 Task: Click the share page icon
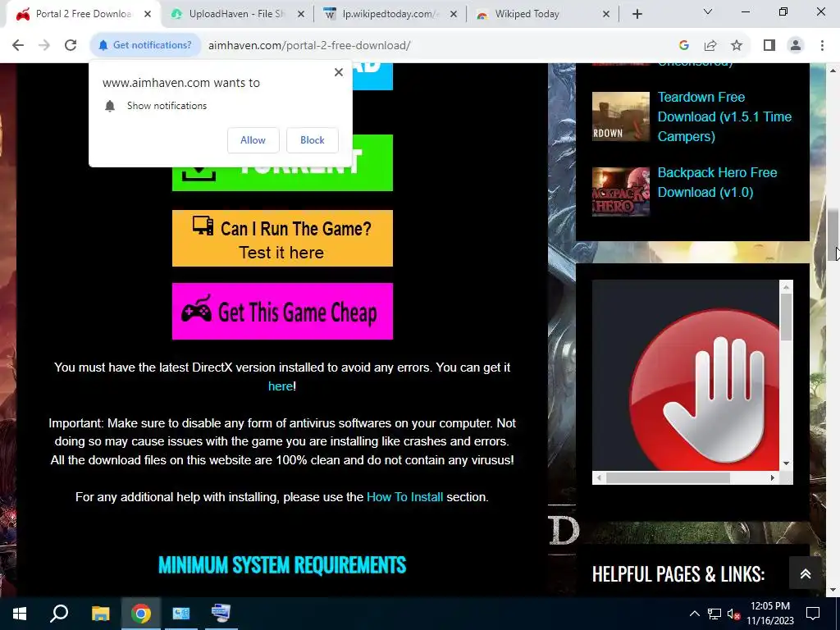coord(710,46)
